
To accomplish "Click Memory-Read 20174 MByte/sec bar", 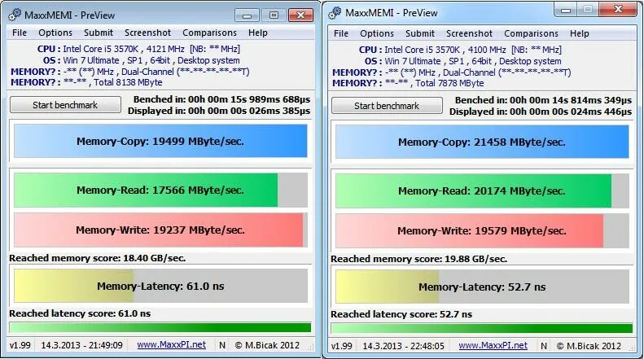I will [x=482, y=190].
